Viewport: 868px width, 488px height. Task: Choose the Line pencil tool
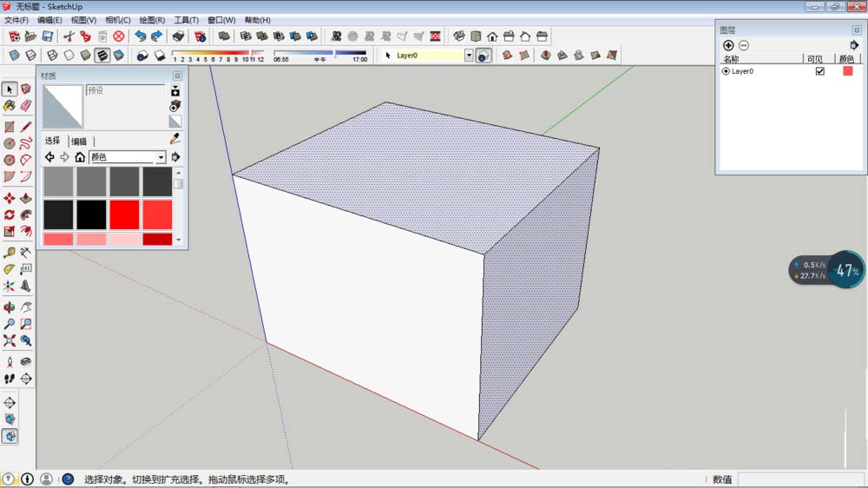[x=26, y=127]
